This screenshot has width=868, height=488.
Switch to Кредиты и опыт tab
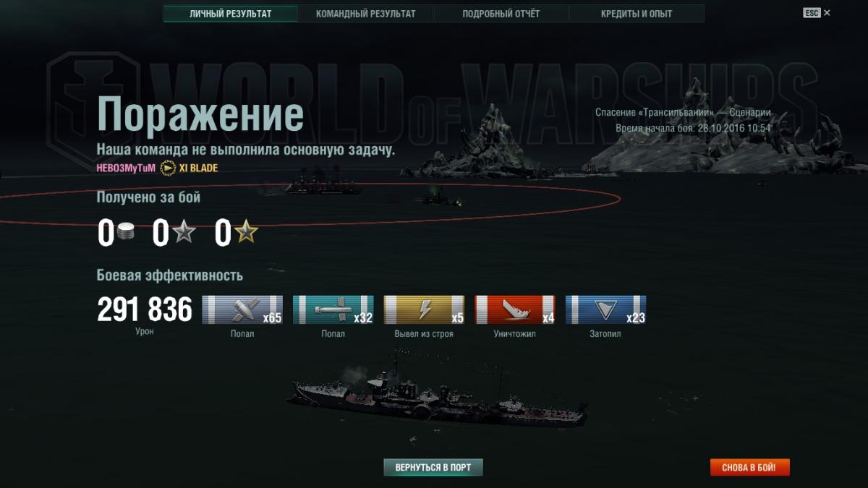[637, 14]
